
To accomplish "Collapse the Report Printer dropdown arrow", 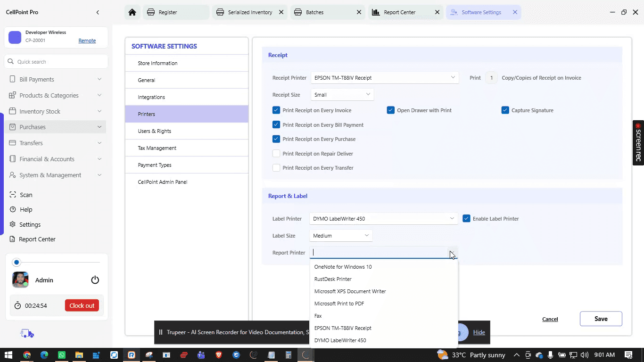I will 452,253.
